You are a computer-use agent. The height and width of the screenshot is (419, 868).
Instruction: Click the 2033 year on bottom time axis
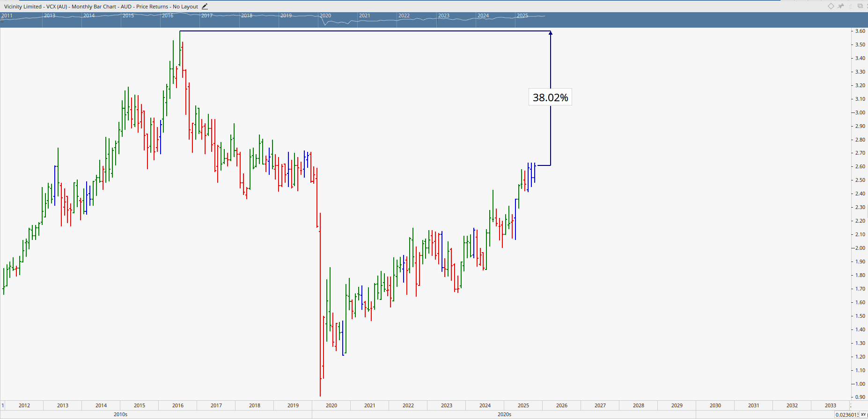pyautogui.click(x=831, y=405)
